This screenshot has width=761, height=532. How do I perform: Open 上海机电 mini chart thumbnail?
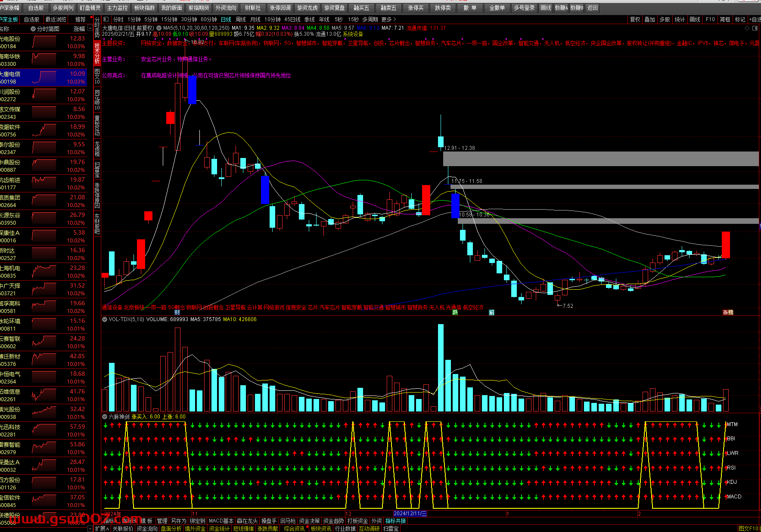pyautogui.click(x=44, y=272)
